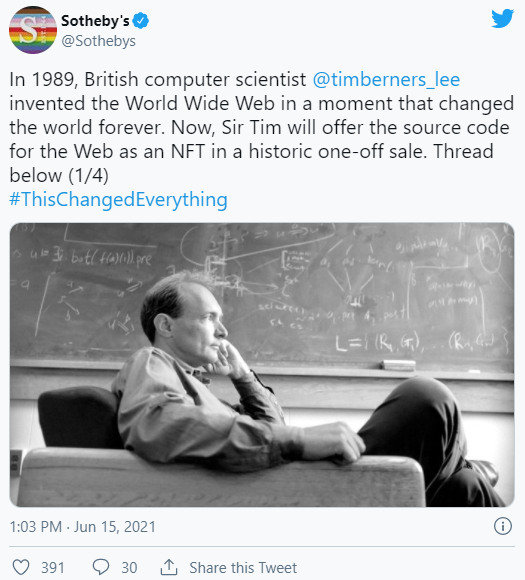
Task: Click the 391 likes count
Action: point(53,567)
